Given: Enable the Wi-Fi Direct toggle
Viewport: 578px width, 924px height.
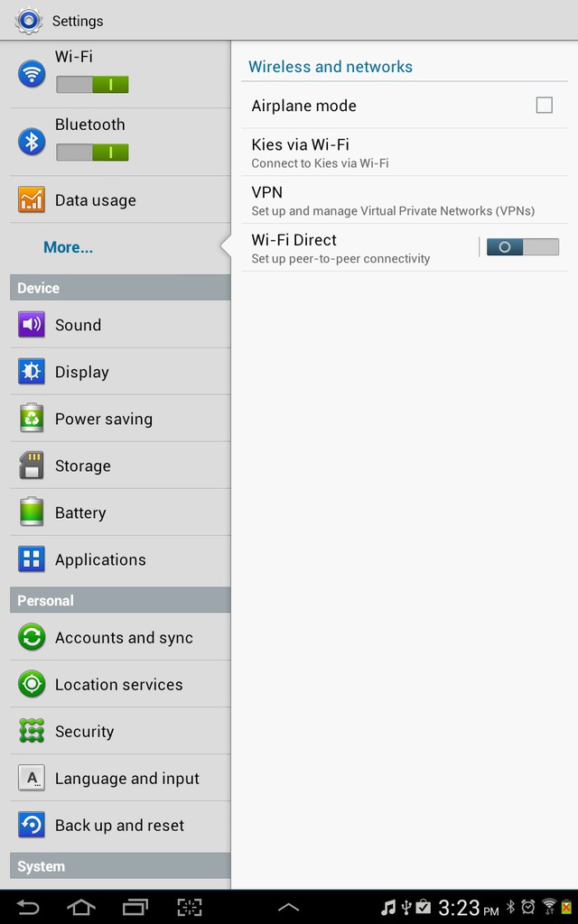Looking at the screenshot, I should pos(523,247).
